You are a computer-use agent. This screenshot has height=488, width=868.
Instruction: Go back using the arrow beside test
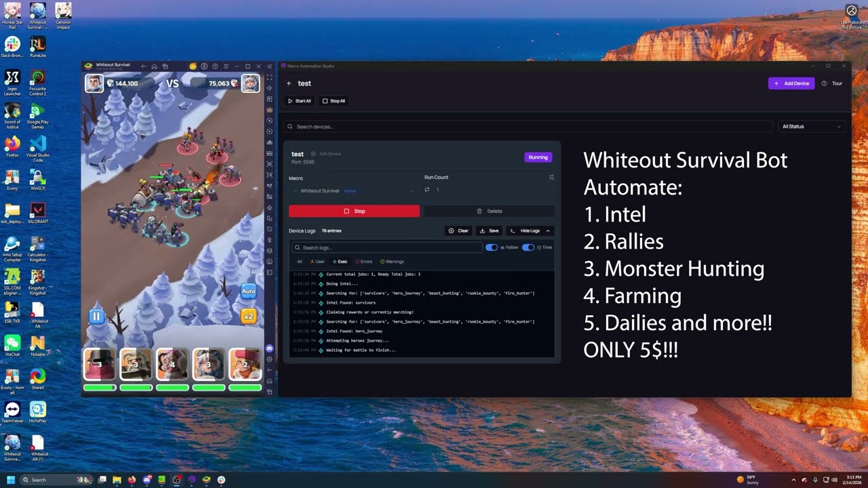coord(289,83)
